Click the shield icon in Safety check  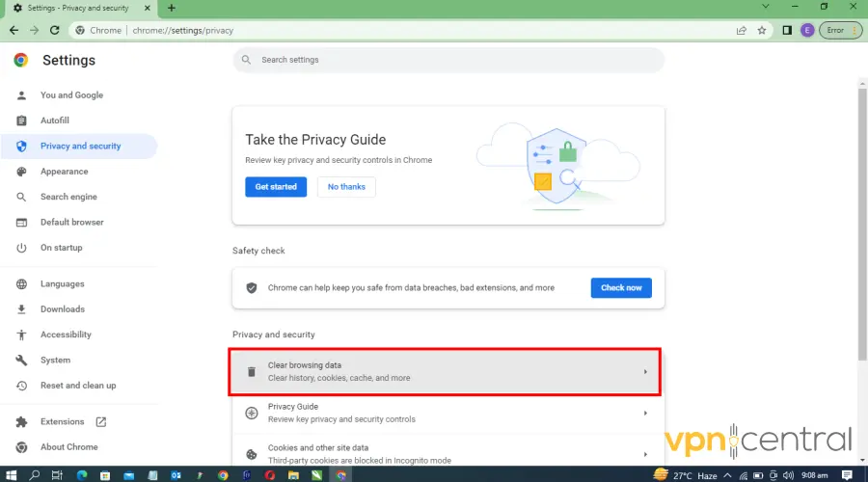coord(252,288)
